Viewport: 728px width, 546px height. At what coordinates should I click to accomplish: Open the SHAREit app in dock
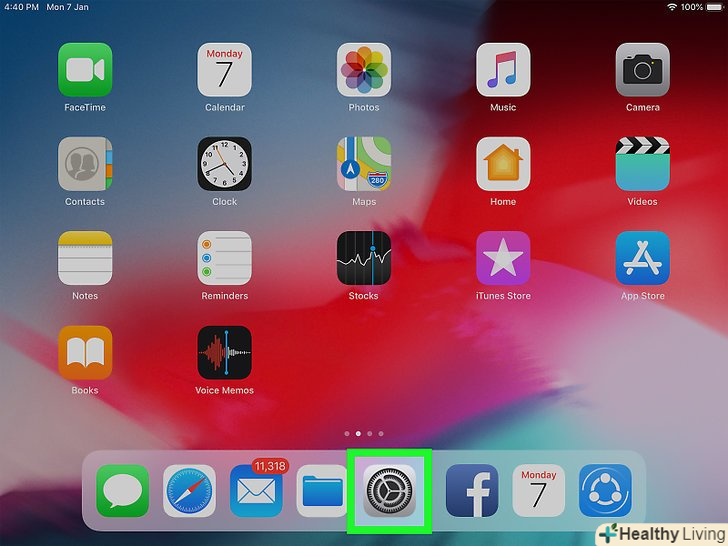[x=605, y=491]
